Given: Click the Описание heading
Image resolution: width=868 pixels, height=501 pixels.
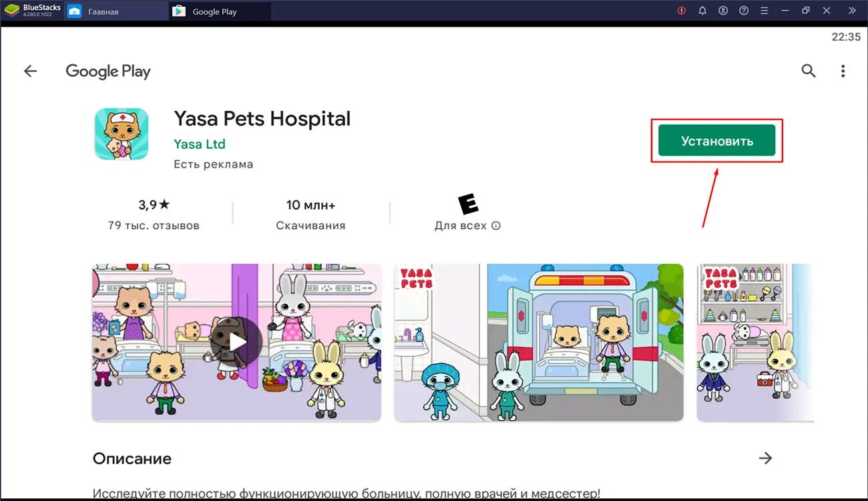Looking at the screenshot, I should click(x=132, y=459).
